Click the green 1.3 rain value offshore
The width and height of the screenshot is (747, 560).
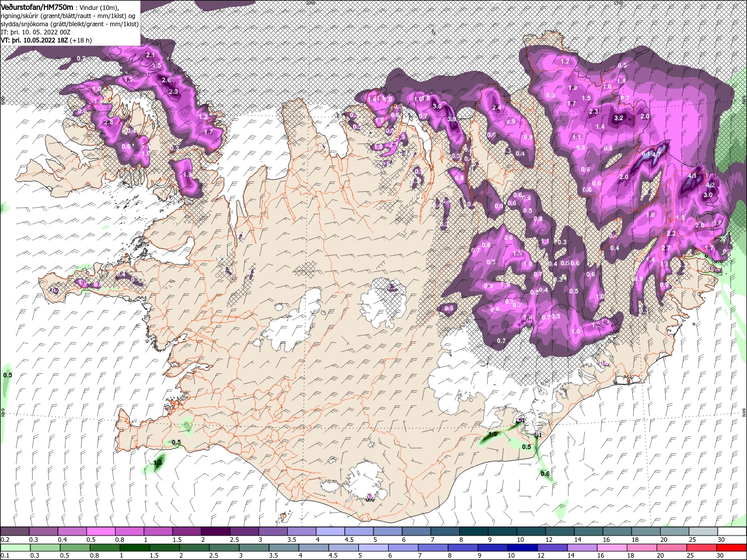(157, 463)
